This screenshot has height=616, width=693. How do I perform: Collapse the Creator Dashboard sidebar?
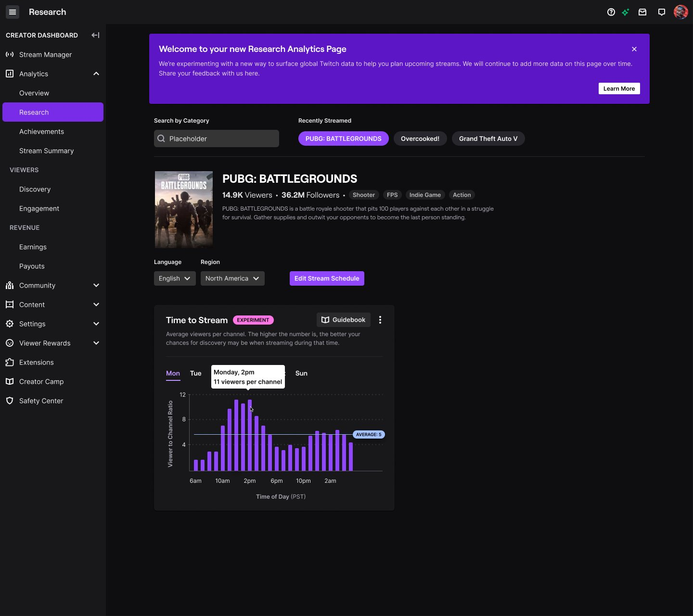point(95,35)
